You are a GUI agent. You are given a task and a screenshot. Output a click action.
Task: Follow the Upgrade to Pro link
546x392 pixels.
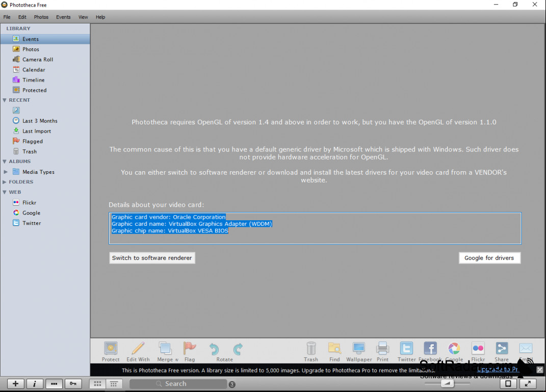point(498,370)
